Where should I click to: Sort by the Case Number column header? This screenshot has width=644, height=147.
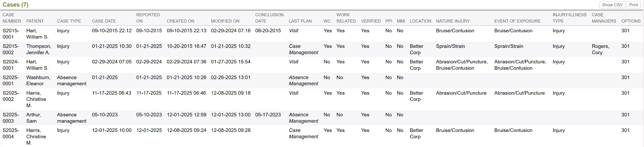click(x=12, y=18)
